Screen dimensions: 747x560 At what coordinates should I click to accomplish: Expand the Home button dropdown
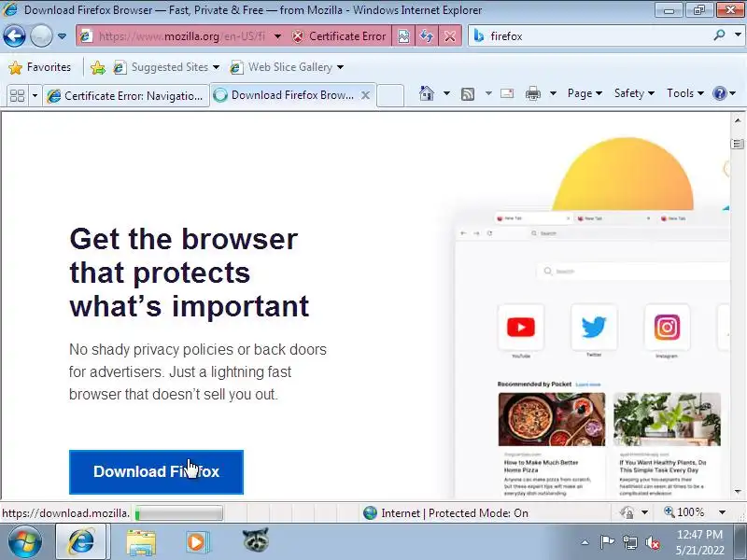pos(446,93)
